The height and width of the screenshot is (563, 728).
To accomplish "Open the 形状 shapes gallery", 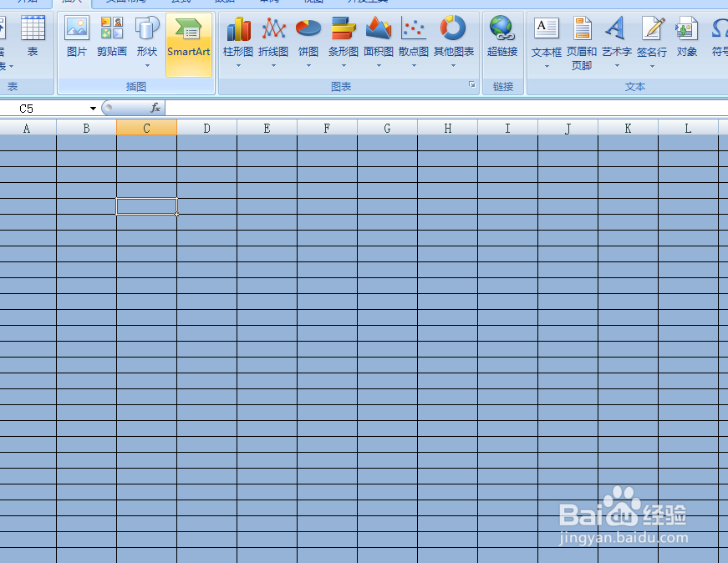I will pos(147,42).
